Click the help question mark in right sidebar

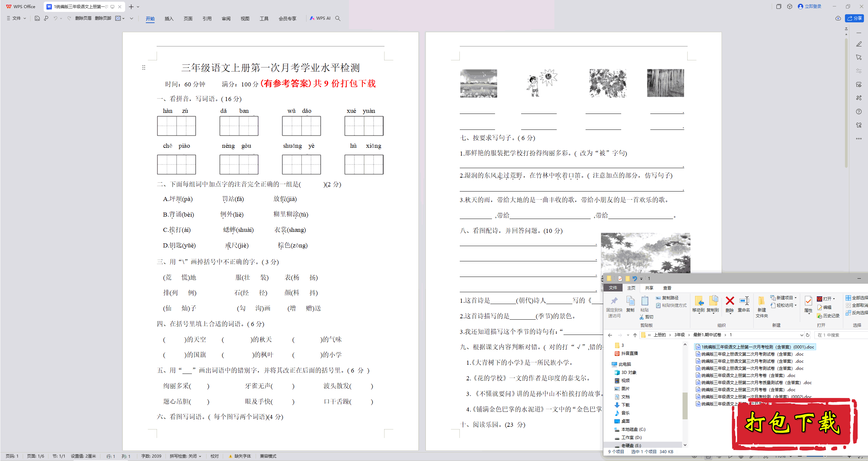tap(859, 112)
